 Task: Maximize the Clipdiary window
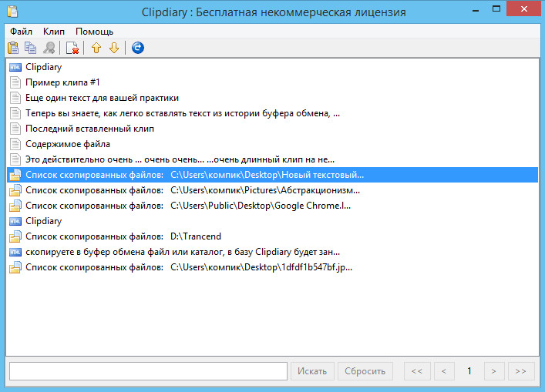pyautogui.click(x=496, y=9)
